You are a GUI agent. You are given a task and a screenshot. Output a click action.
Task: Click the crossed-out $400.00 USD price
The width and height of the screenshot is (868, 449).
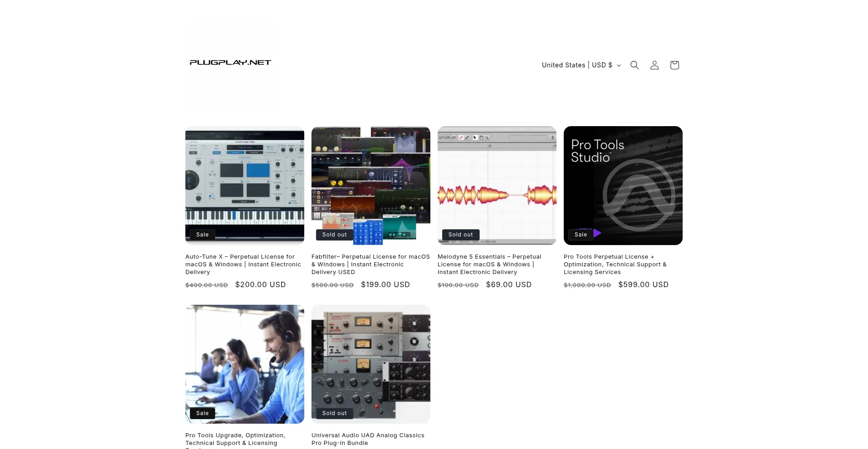[207, 285]
